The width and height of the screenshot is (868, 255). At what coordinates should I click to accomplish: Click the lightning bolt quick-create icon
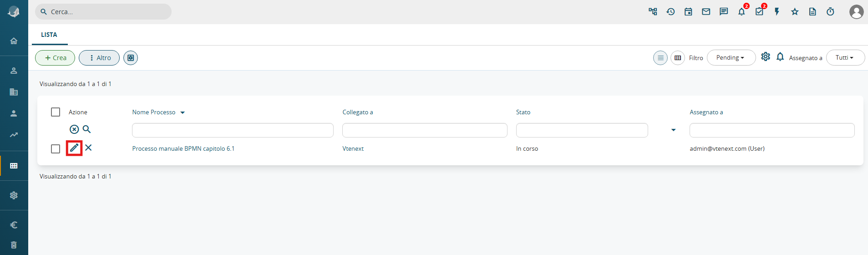coord(777,12)
